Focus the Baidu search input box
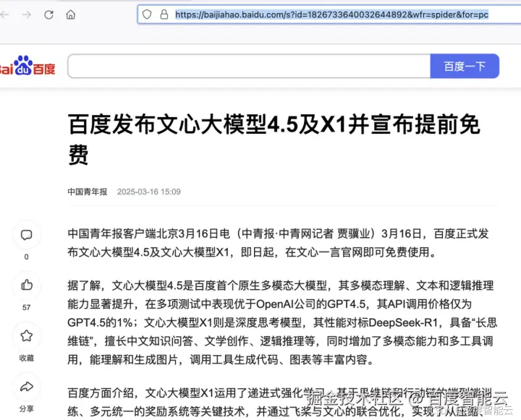The width and height of the screenshot is (521, 420). (x=249, y=67)
